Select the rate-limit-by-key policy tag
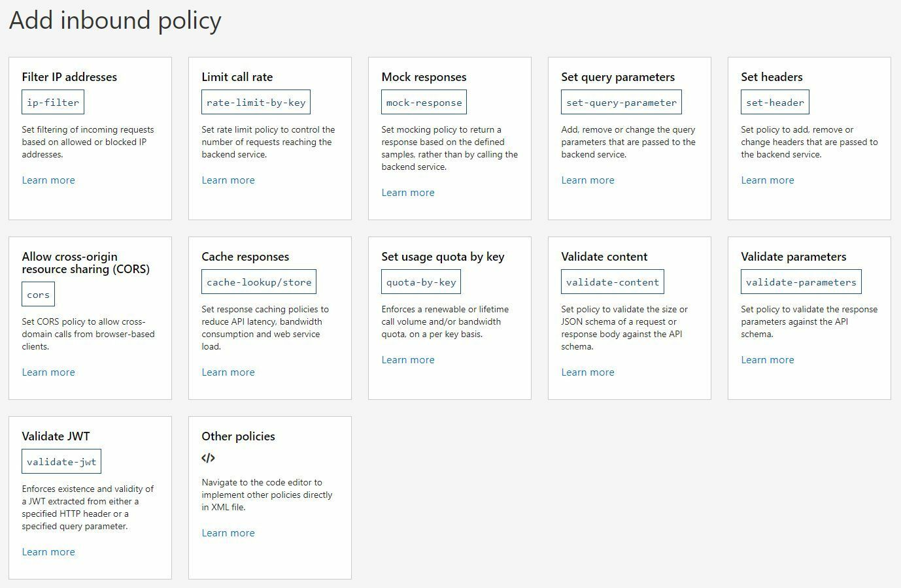This screenshot has height=588, width=901. [x=256, y=102]
